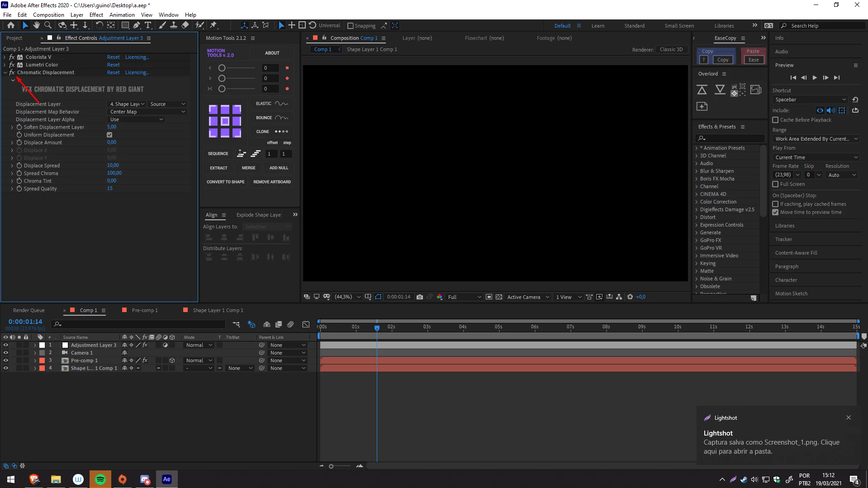Enable Full Screen preview option
The height and width of the screenshot is (488, 868).
click(775, 184)
